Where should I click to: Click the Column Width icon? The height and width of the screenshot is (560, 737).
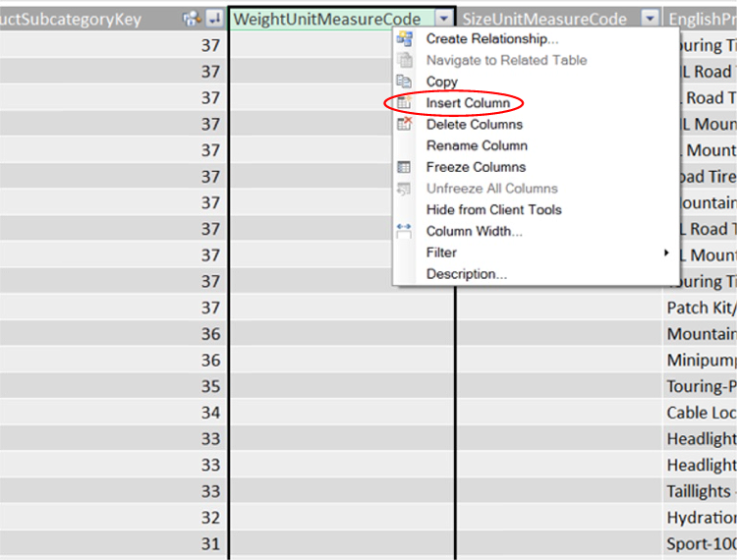404,231
